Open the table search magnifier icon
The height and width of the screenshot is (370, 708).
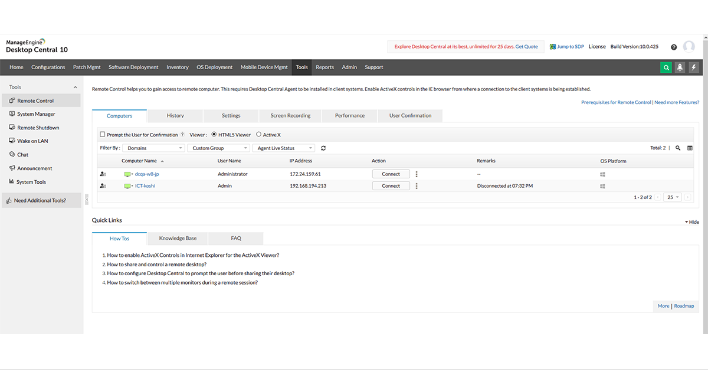[678, 148]
